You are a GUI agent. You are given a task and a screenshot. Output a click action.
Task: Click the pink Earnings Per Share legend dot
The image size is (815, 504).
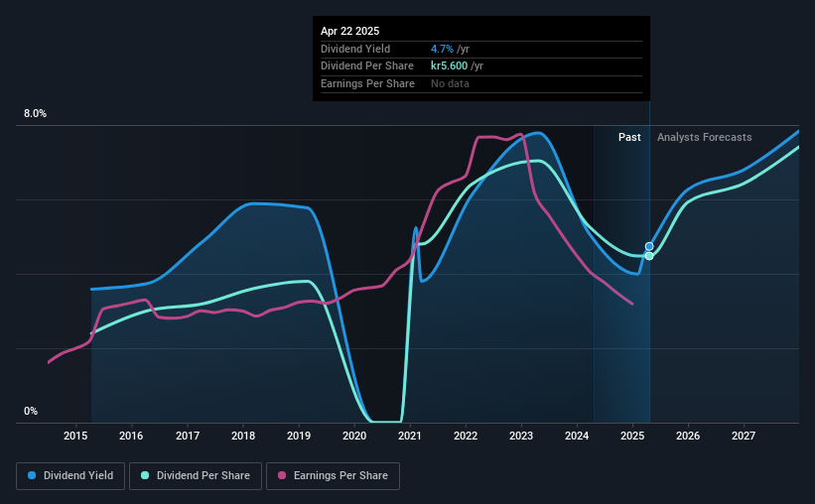tap(282, 475)
